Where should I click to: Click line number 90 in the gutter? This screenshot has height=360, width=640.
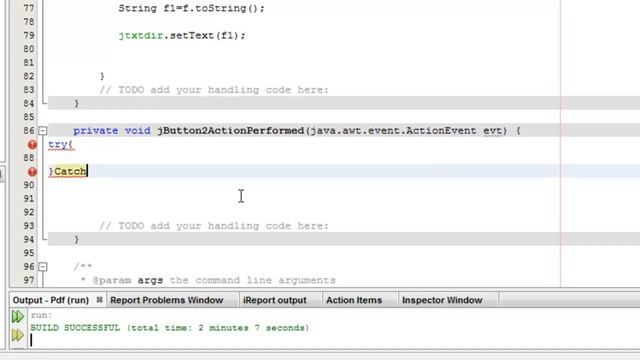29,185
